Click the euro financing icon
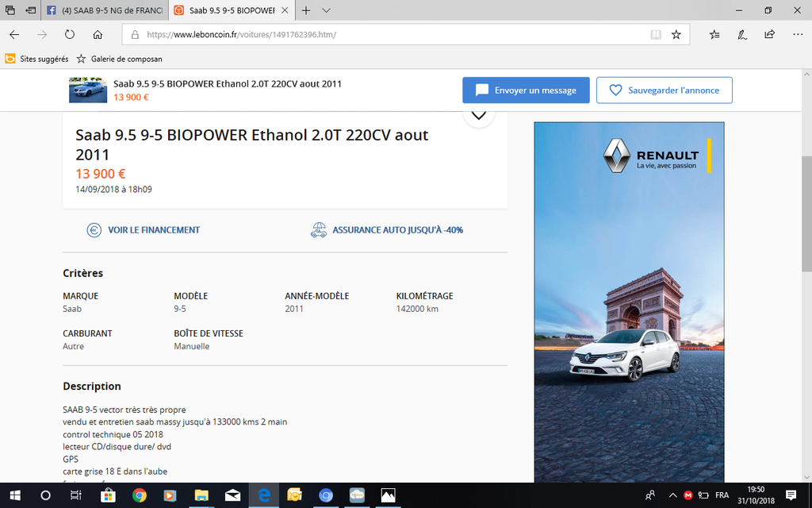Viewport: 812px width, 508px height. tap(94, 229)
